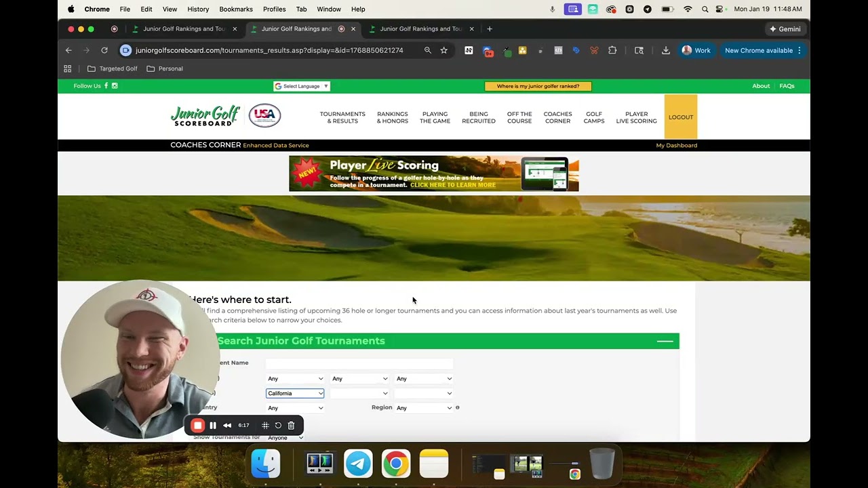Click the yellow LOGOUT button
868x488 pixels.
(681, 117)
